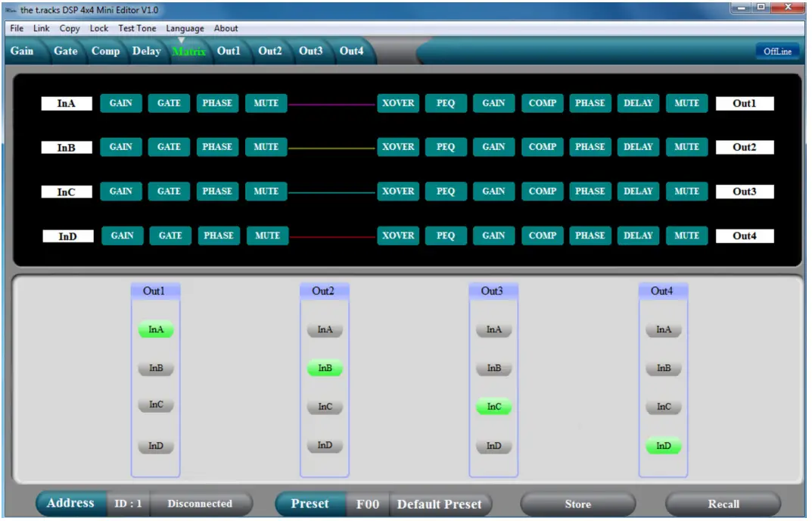
Task: Click the MUTE block next to Out1
Action: (x=686, y=103)
